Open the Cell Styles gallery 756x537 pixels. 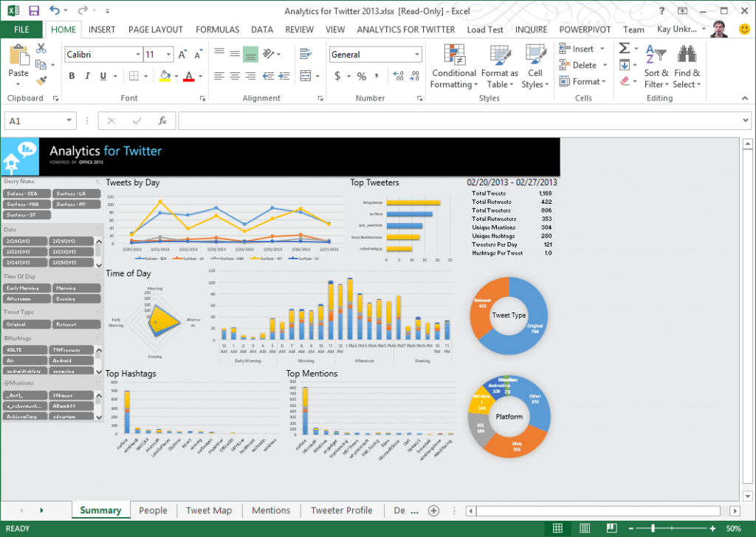pos(535,66)
